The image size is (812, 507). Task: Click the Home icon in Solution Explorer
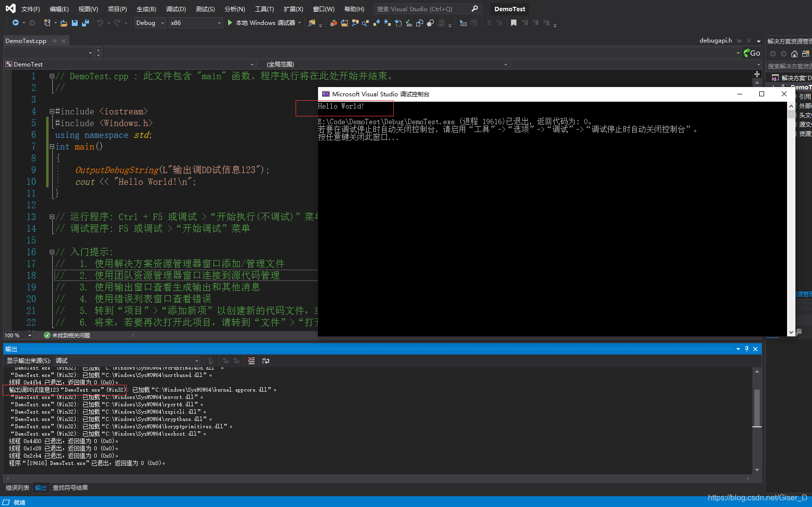click(x=794, y=54)
